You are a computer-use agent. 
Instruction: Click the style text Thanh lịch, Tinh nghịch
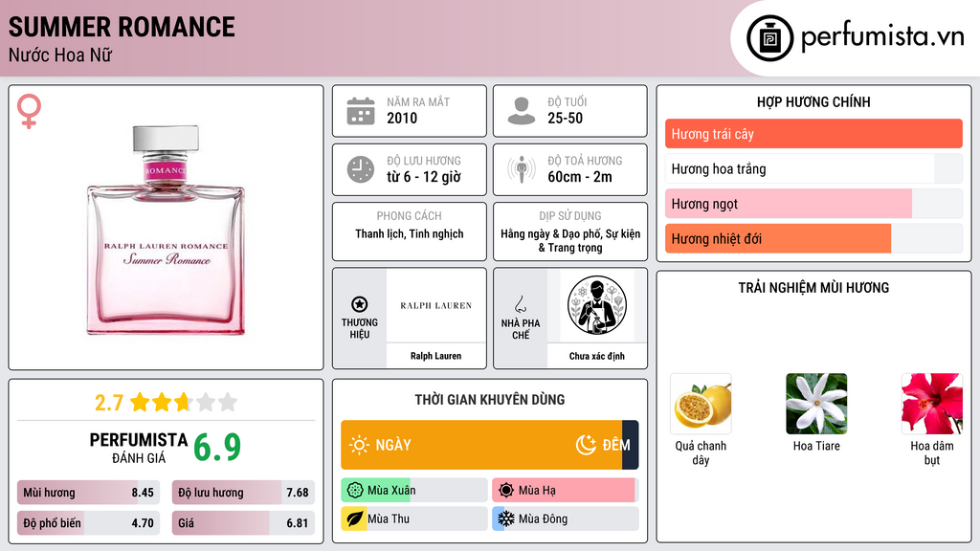pos(410,233)
